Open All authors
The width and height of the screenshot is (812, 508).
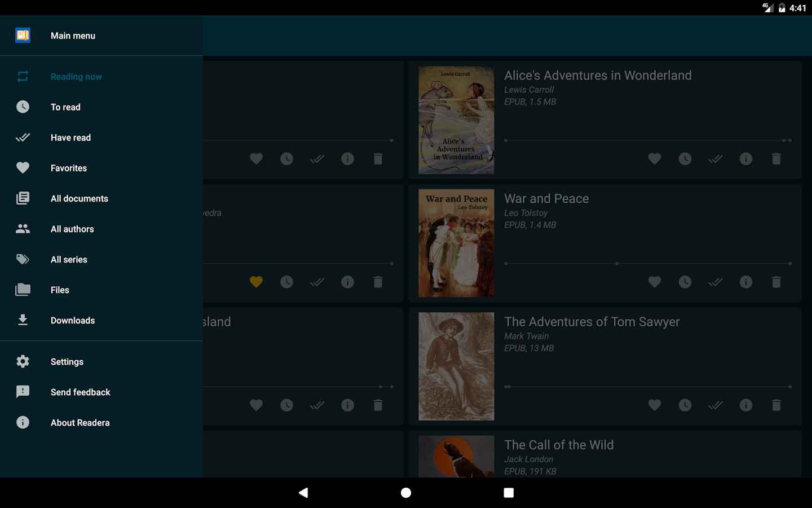[x=101, y=229]
